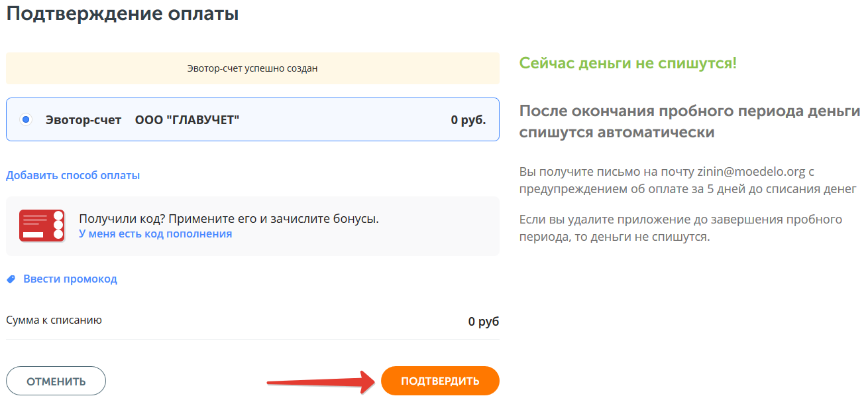Click the blue promo code tag icon

[11, 279]
